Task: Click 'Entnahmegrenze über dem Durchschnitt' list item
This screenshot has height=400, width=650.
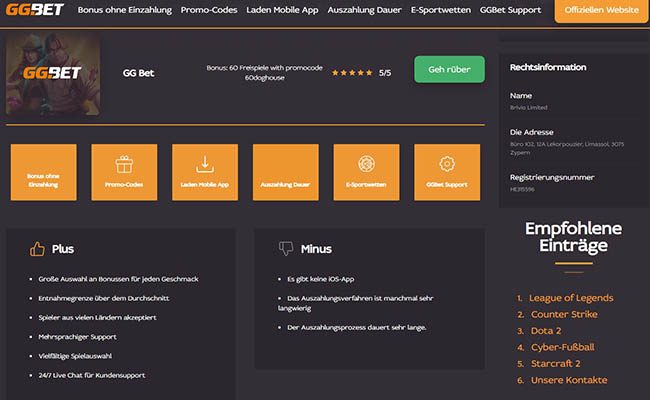Action: (104, 298)
